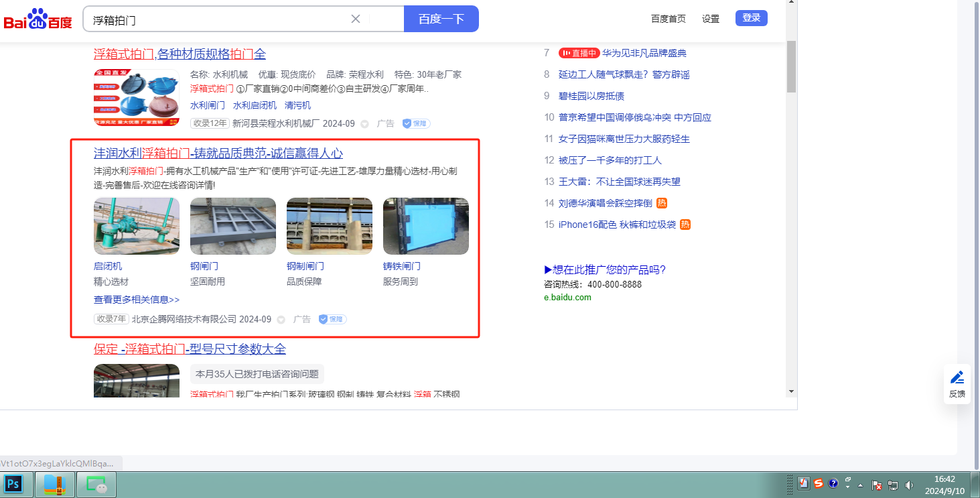Click the 保障 shield badge for 北京企腾网络
Image resolution: width=980 pixels, height=498 pixels.
(332, 320)
